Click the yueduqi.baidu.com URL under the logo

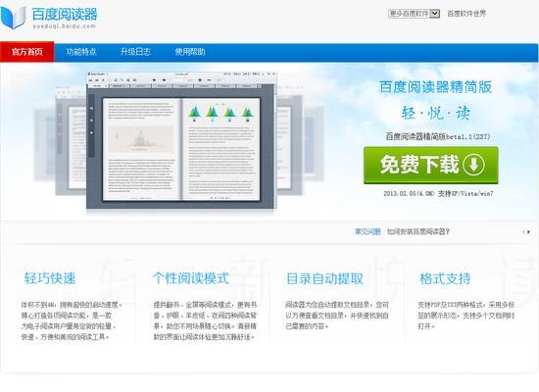tap(65, 26)
